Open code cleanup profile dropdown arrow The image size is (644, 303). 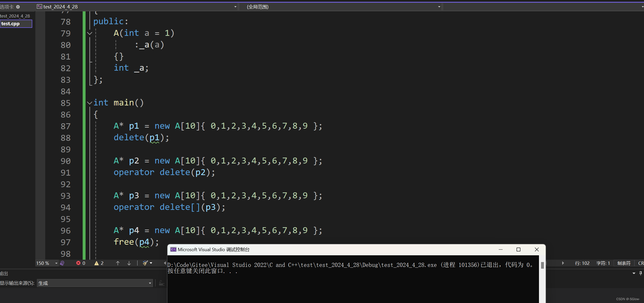tap(151, 263)
